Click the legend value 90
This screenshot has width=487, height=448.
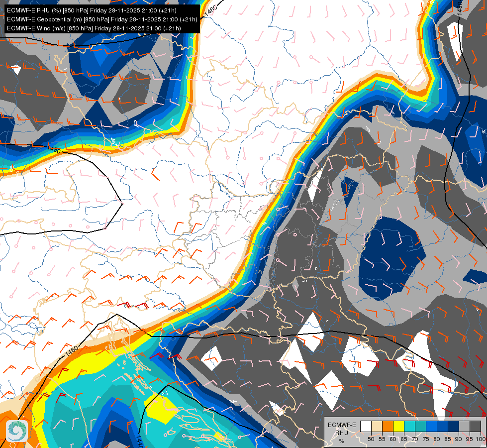[459, 439]
